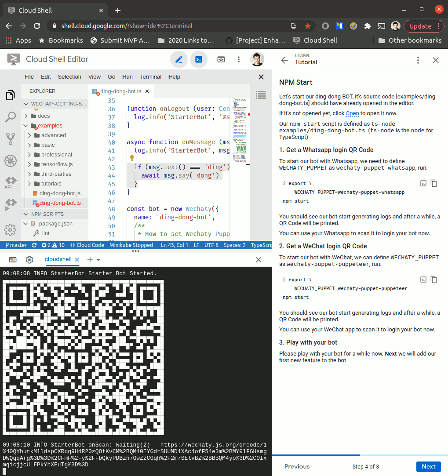Expand the tutorials folder
The image size is (448, 476).
29,184
